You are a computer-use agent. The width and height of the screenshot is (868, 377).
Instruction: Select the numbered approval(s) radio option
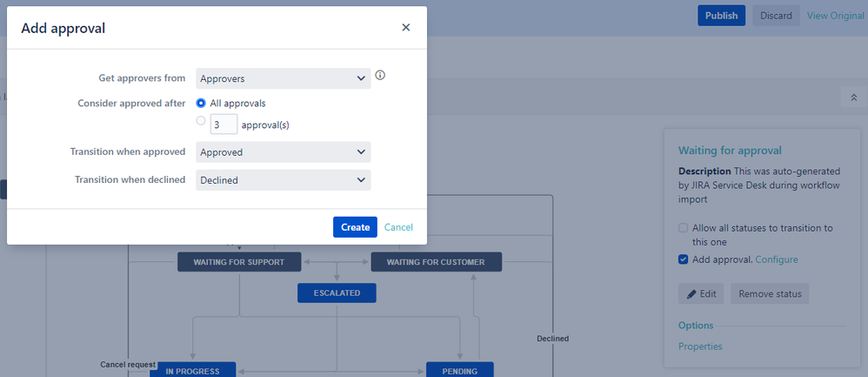click(x=201, y=120)
